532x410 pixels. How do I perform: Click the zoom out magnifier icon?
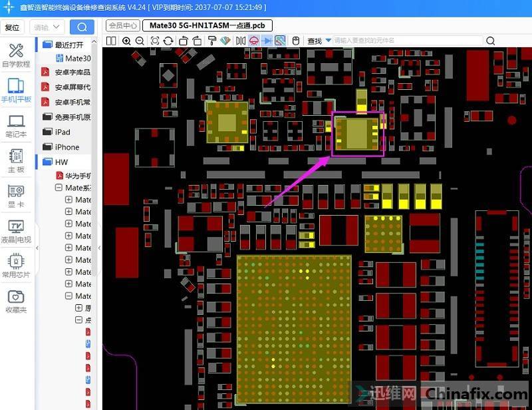coord(140,41)
